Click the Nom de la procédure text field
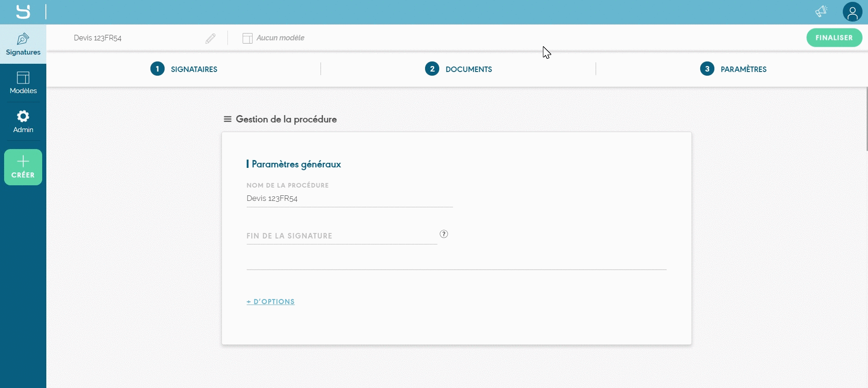The width and height of the screenshot is (868, 388). pos(349,199)
